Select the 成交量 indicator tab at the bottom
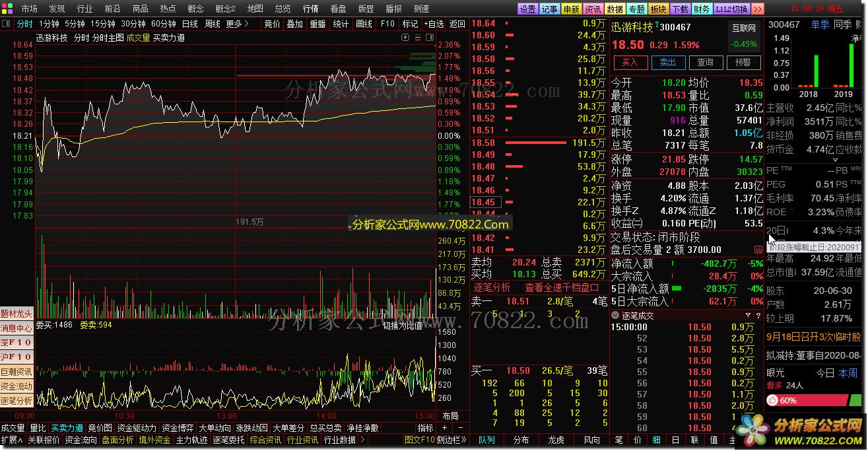 click(x=13, y=428)
